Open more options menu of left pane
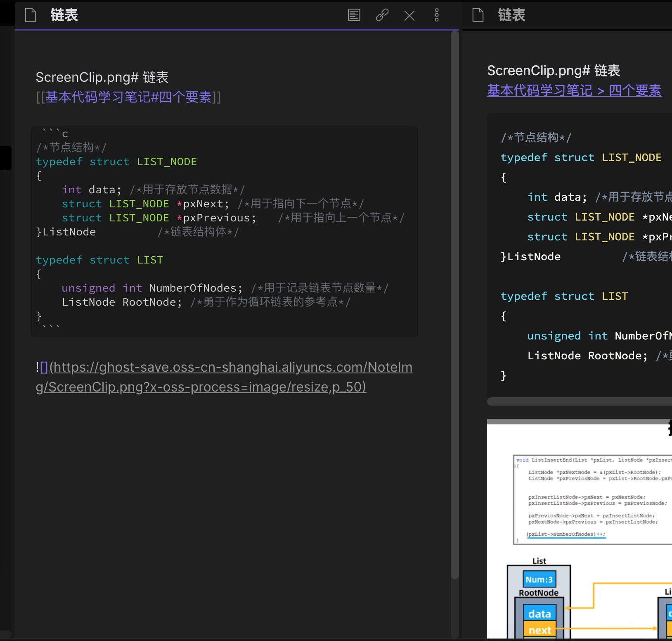This screenshot has height=641, width=672. [437, 15]
